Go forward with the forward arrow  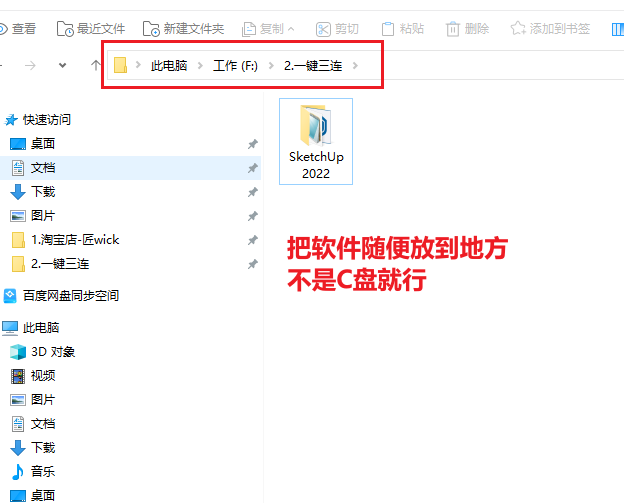(x=30, y=65)
